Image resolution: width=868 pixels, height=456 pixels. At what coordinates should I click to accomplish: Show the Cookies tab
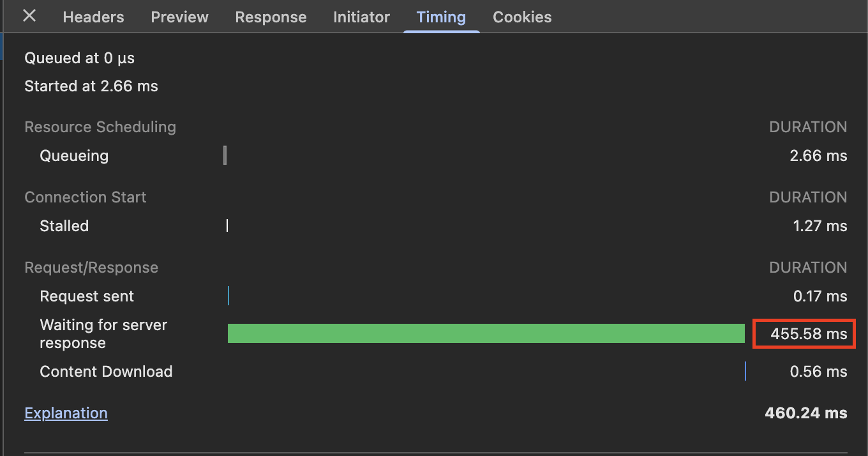click(x=522, y=17)
